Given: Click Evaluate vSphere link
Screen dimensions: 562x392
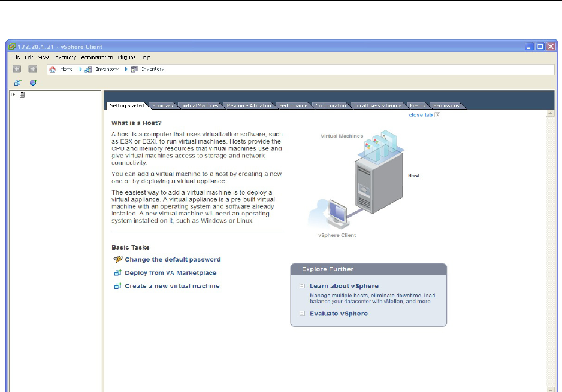Looking at the screenshot, I should [339, 314].
